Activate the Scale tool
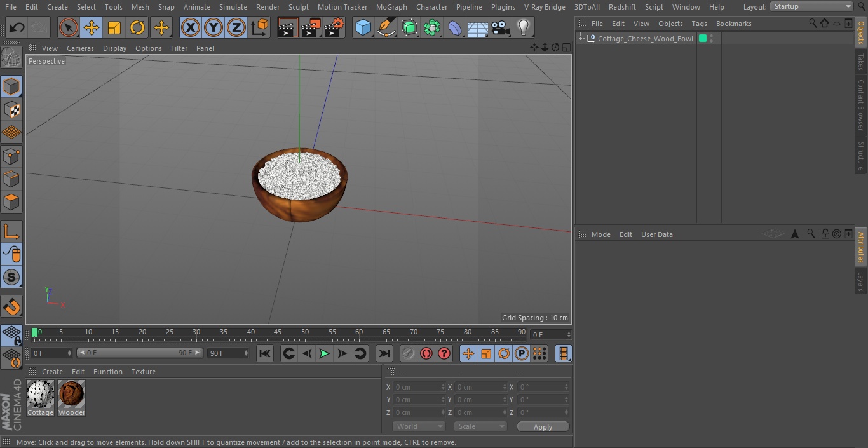 pos(114,27)
